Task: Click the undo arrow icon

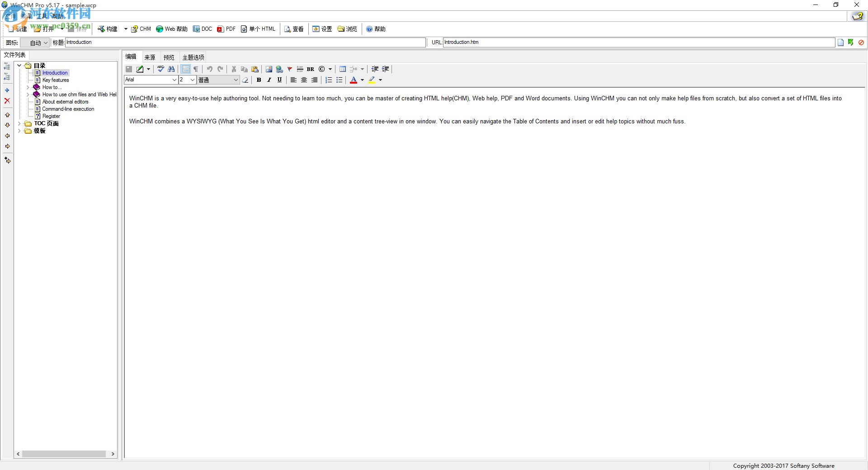Action: coord(210,69)
